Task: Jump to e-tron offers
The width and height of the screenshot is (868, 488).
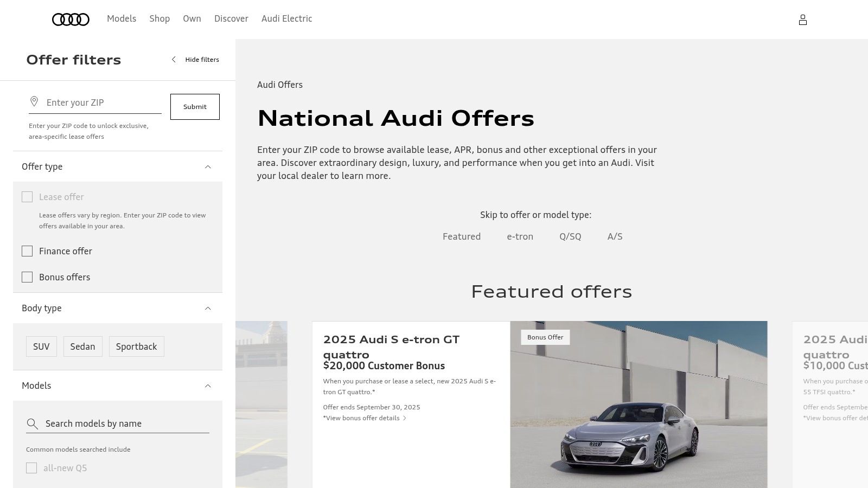Action: pyautogui.click(x=520, y=236)
